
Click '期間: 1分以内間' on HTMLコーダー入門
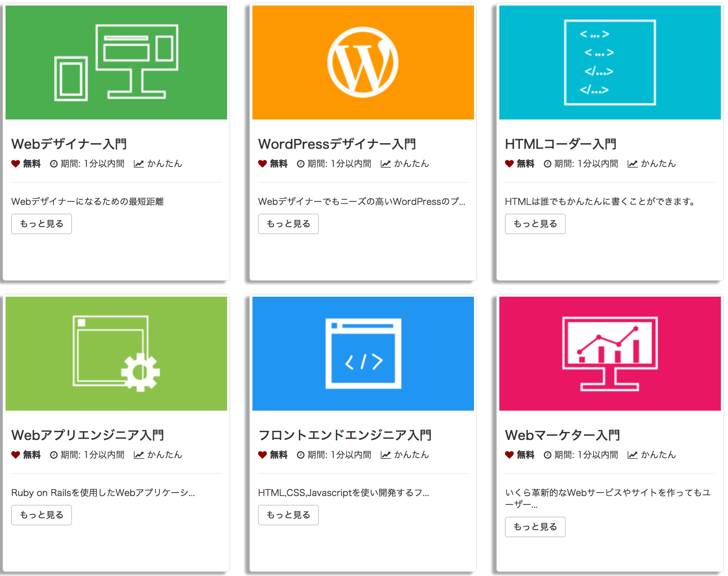(586, 164)
